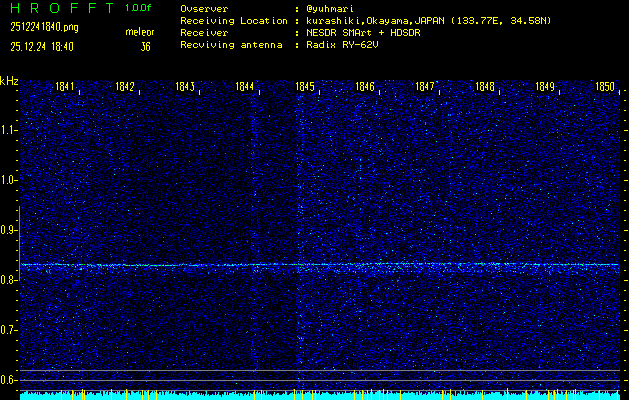This screenshot has height=400, width=629.
Task: Click the timestamp 25.12.24 18:40
Action: point(42,47)
